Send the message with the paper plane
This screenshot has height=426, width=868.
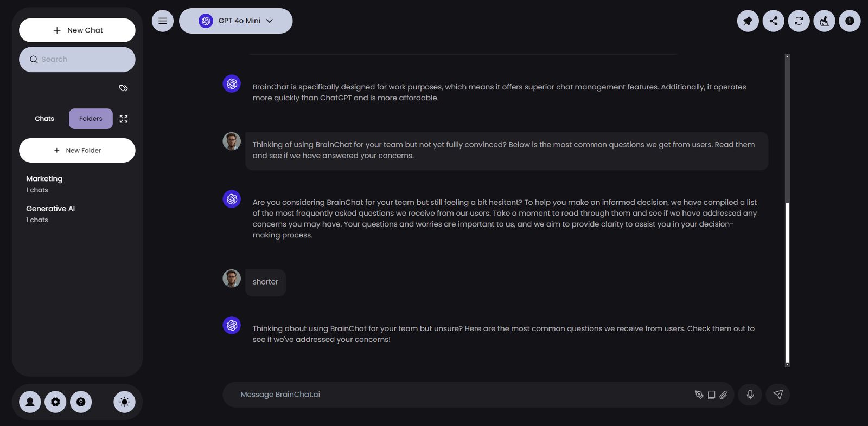coord(778,395)
